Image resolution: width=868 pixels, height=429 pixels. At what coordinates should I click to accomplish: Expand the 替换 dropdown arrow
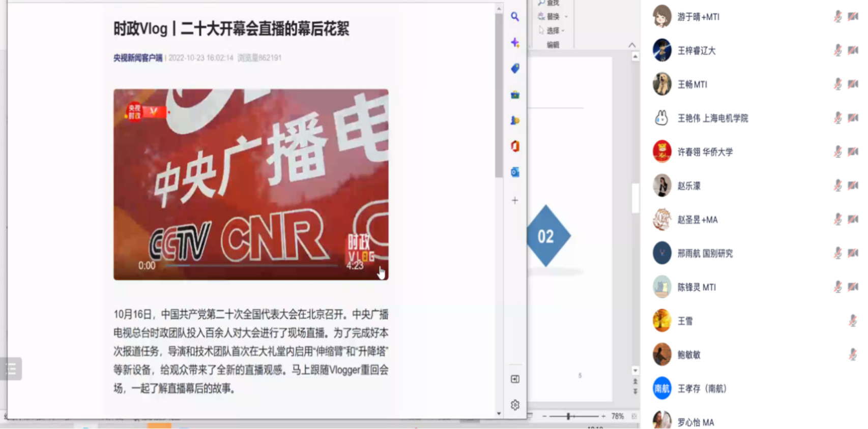tap(566, 17)
